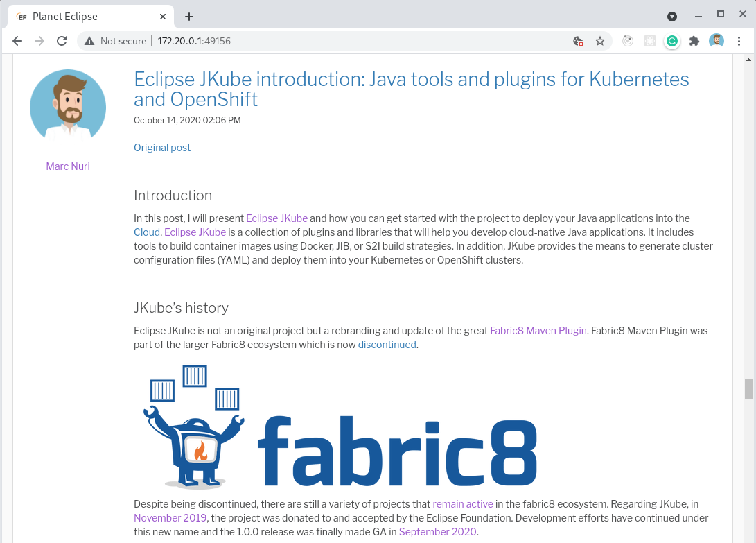Screen dimensions: 756x543
Task: Click the blocked cookies icon in address bar
Action: [x=578, y=41]
